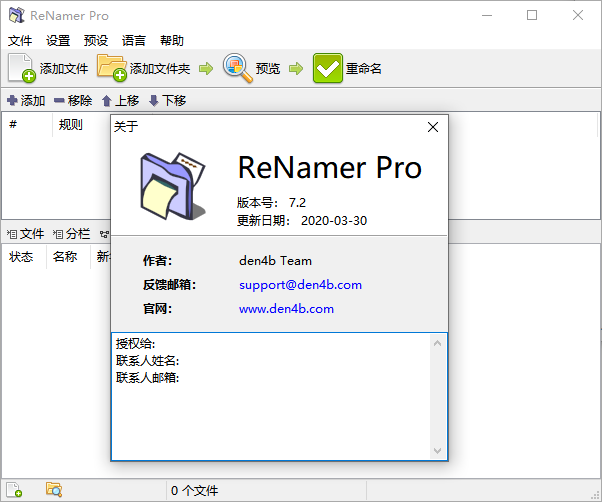This screenshot has width=602, height=502.
Task: Click the ReNamer folder logo in dialog
Action: point(173,186)
